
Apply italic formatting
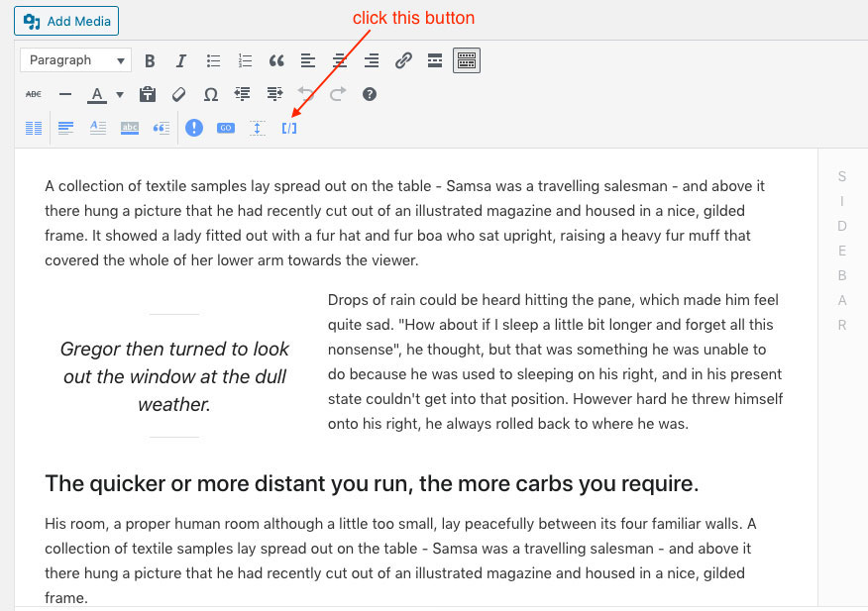coord(180,60)
